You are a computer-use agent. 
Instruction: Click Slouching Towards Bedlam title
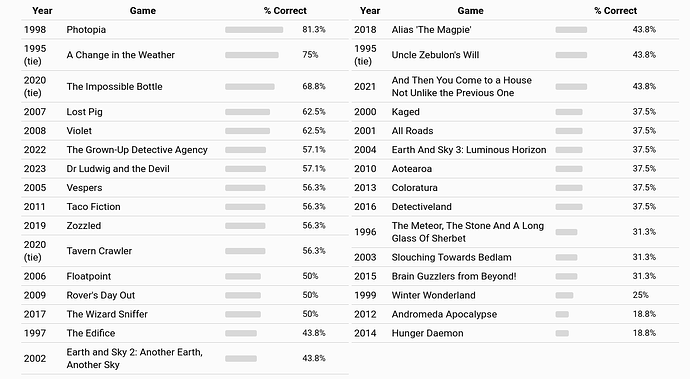click(451, 257)
